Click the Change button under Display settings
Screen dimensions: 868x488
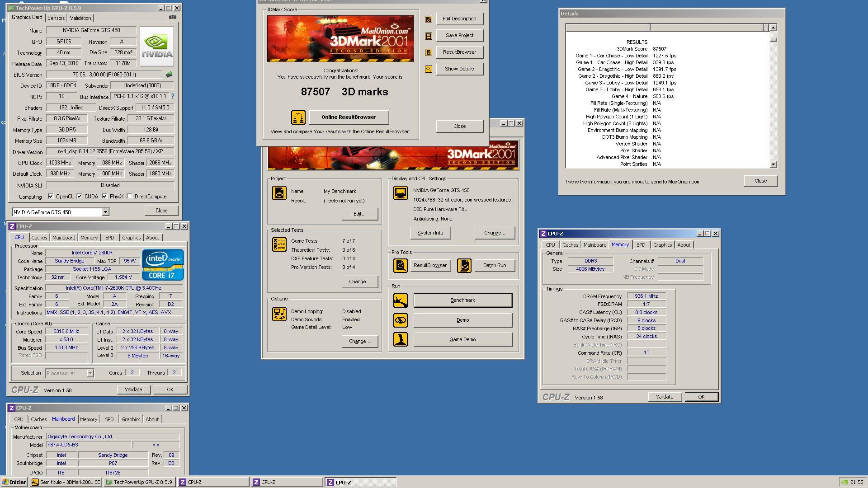495,233
